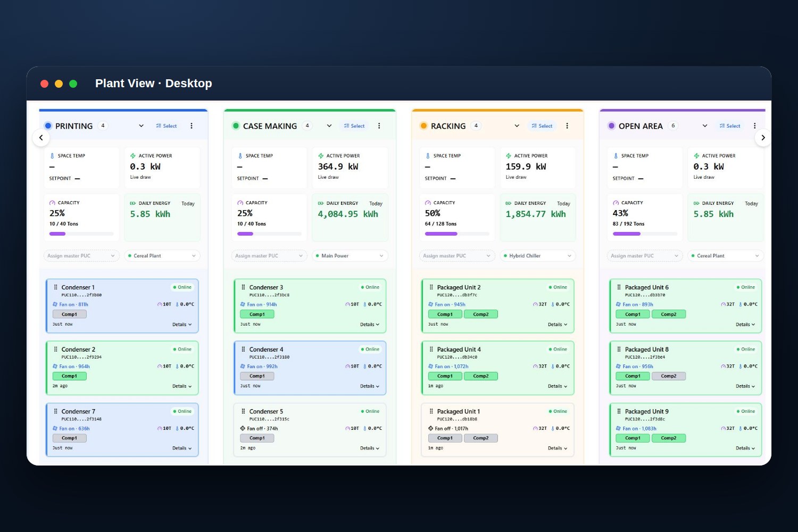Click the fan icon on Condenser 1

tap(55, 304)
